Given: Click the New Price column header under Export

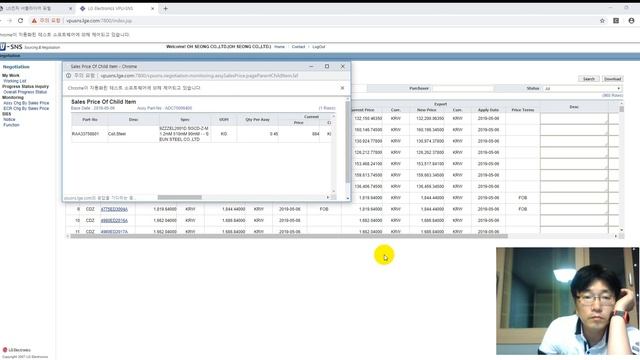Looking at the screenshot, I should (x=426, y=110).
